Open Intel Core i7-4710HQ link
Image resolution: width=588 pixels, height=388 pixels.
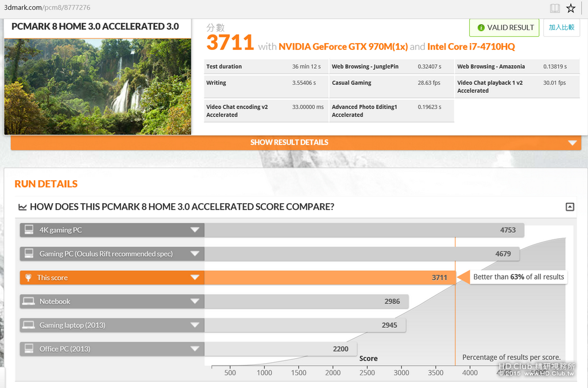pyautogui.click(x=471, y=46)
